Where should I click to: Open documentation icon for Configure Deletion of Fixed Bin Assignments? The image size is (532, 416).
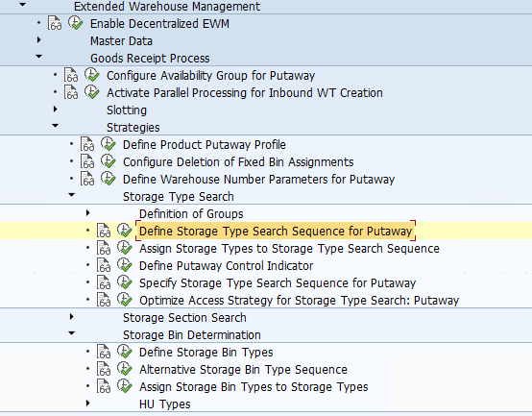coord(87,161)
